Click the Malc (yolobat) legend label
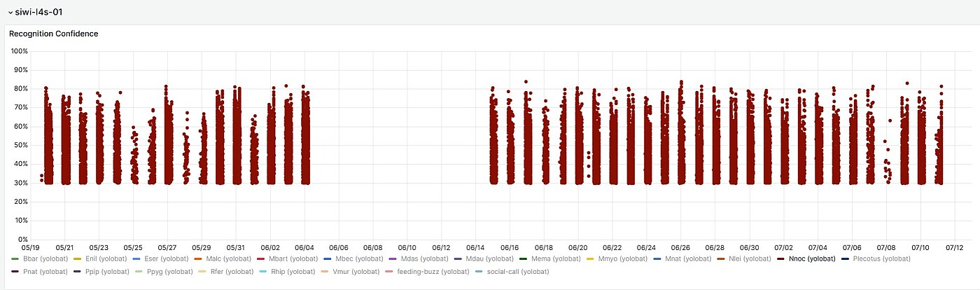Viewport: 980px width, 290px height. [229, 259]
